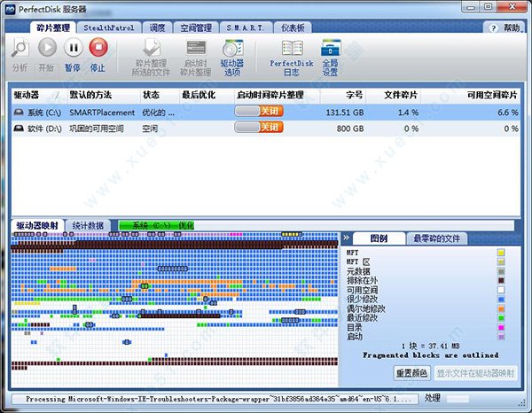532x413 pixels.
Task: Click SMARTPlacement method cell for C:
Action: coord(102,113)
